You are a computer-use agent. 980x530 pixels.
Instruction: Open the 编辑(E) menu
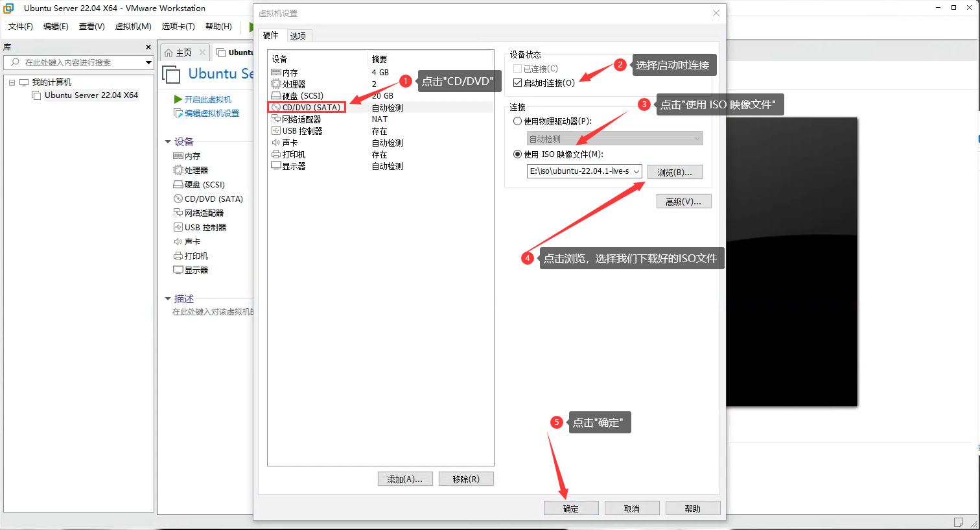point(56,27)
